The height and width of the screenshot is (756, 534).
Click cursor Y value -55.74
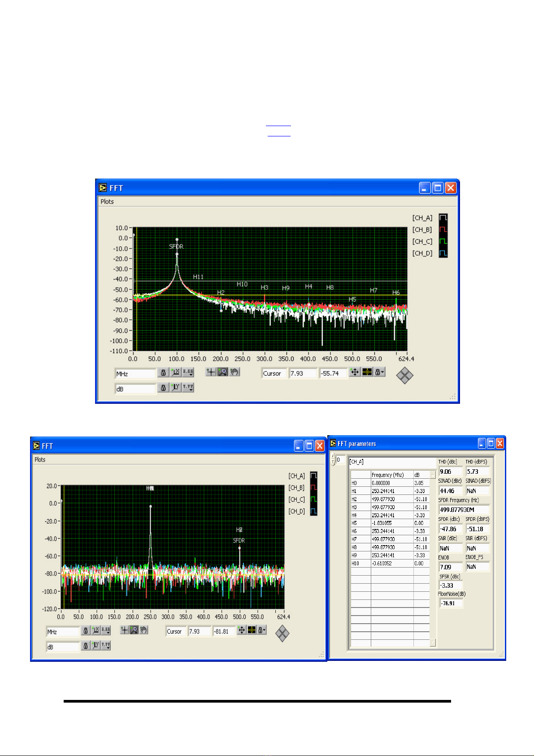(333, 373)
